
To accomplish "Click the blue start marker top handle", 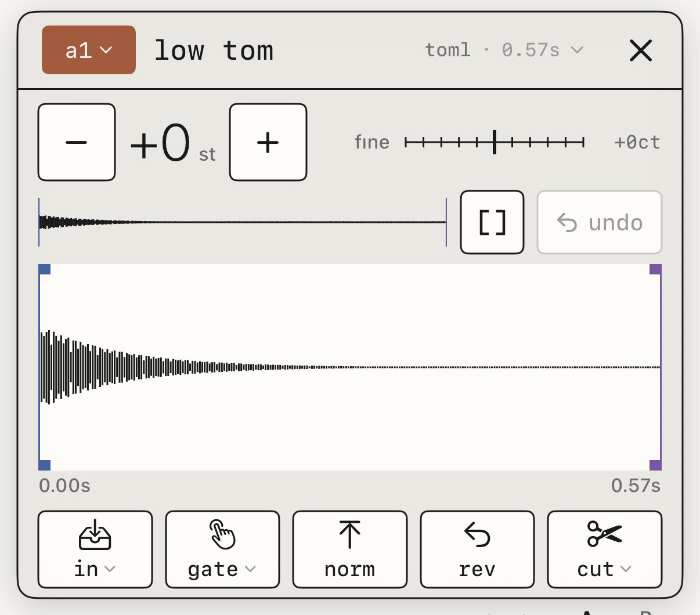I will 45,269.
